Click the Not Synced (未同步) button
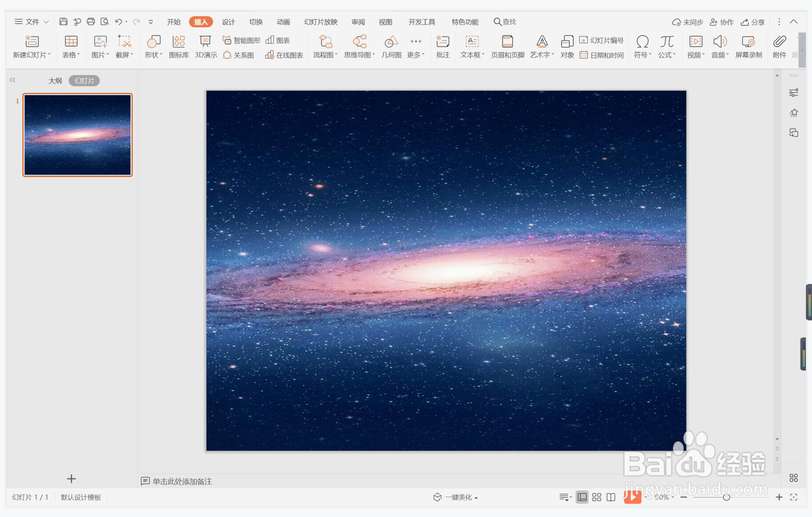This screenshot has height=517, width=812. [x=688, y=22]
